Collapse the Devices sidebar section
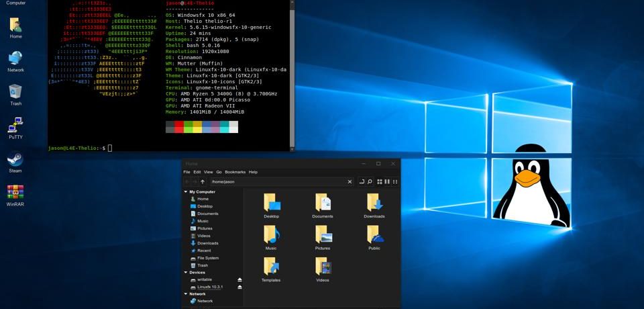Image resolution: width=644 pixels, height=309 pixels. coord(186,272)
